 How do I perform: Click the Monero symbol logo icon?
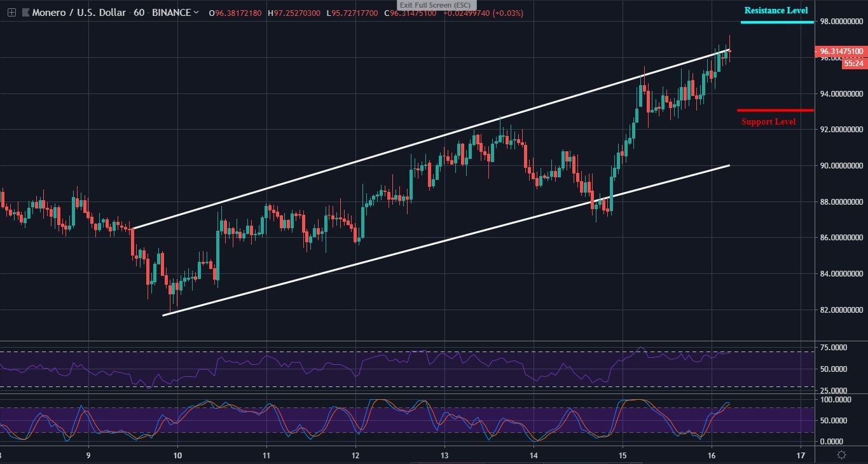pos(25,11)
